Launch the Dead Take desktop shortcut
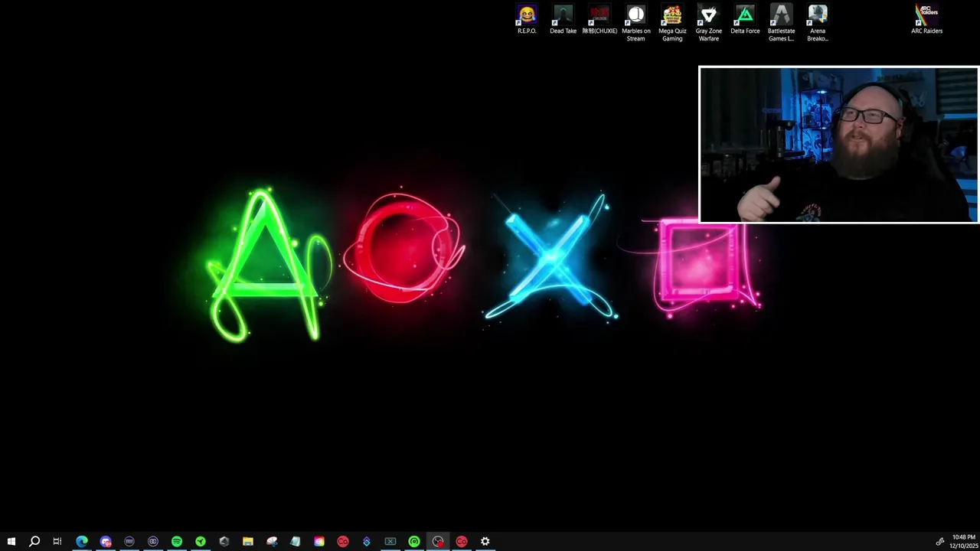 click(563, 19)
